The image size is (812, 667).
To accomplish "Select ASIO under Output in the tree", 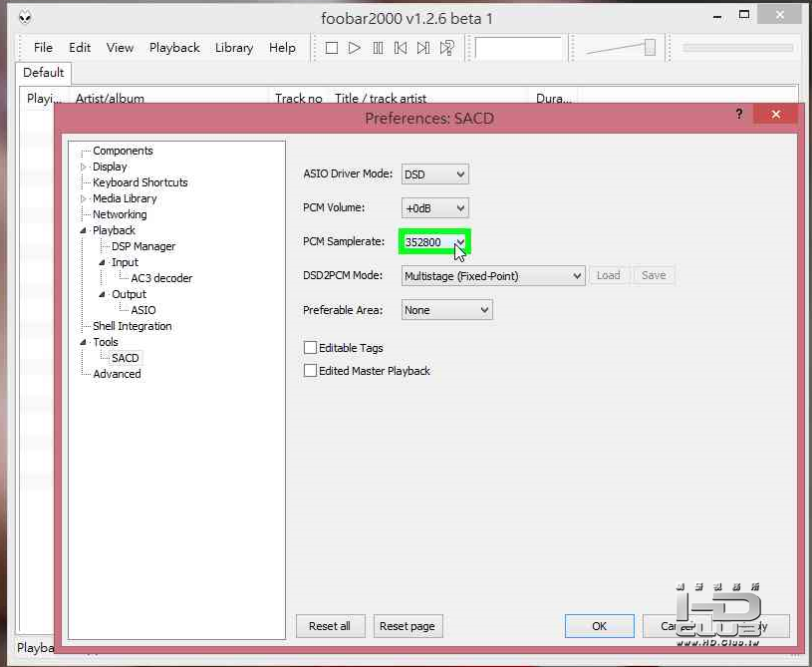I will click(x=142, y=310).
